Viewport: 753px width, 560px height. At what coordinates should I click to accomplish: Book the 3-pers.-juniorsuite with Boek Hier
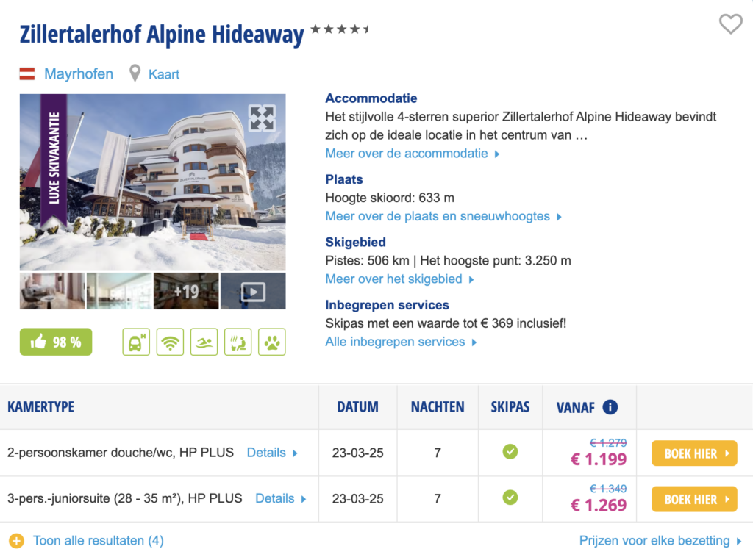coord(694,499)
